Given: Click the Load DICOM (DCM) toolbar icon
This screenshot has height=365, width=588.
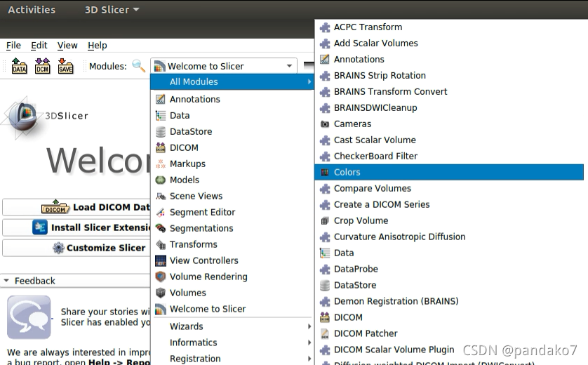Looking at the screenshot, I should [x=42, y=66].
